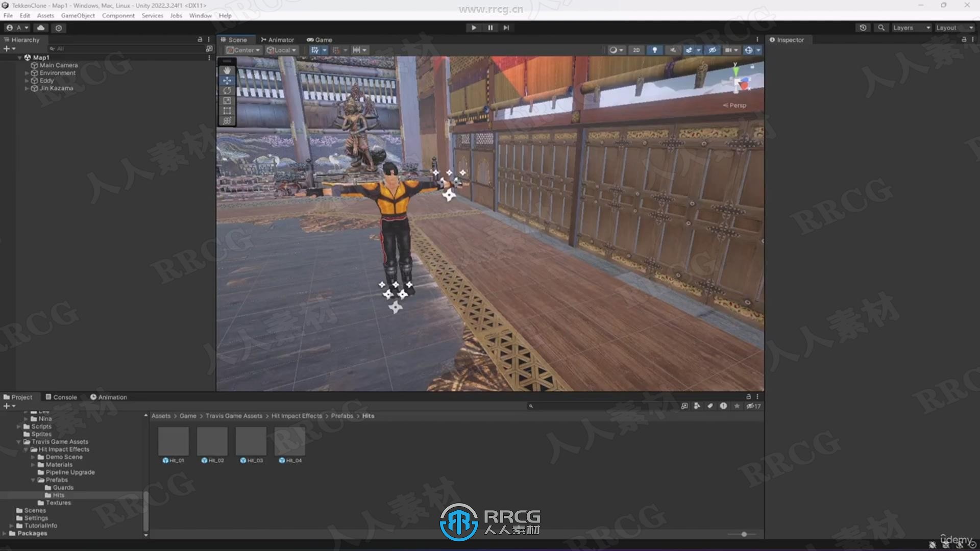Select the Rect tool in Scene

(x=227, y=111)
